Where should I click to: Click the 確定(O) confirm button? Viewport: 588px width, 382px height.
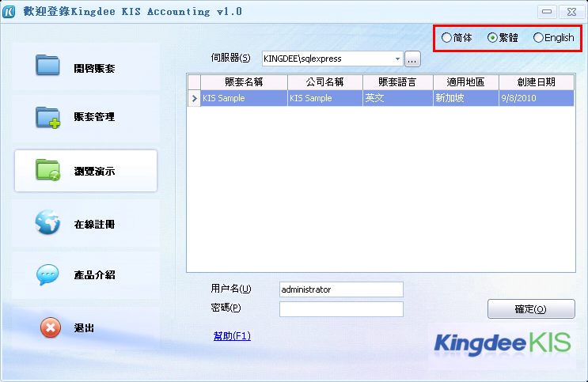[531, 309]
